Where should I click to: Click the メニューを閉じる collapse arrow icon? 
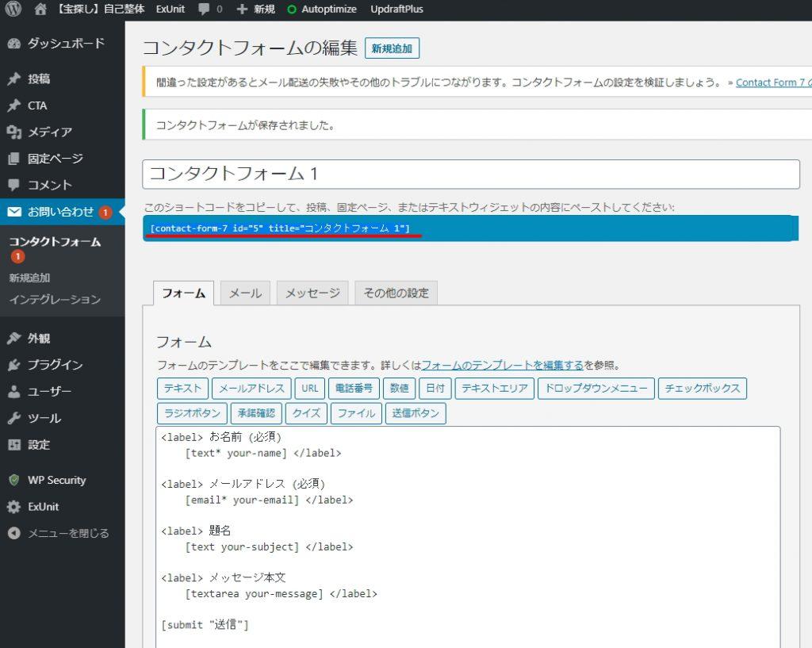coord(14,533)
